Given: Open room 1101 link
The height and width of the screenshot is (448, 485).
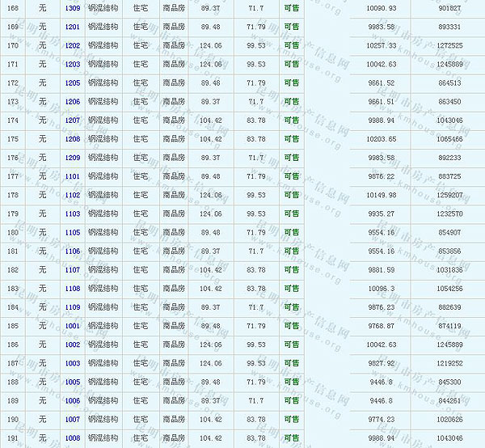Looking at the screenshot, I should point(73,176).
